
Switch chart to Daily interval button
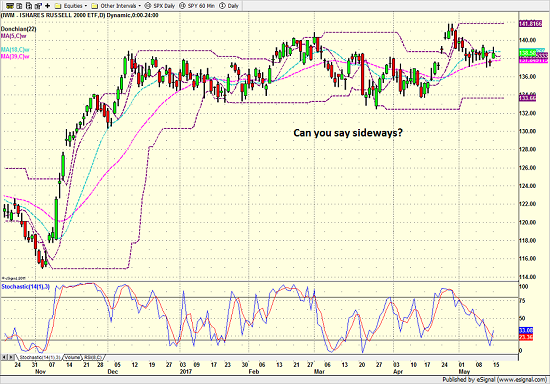click(229, 6)
